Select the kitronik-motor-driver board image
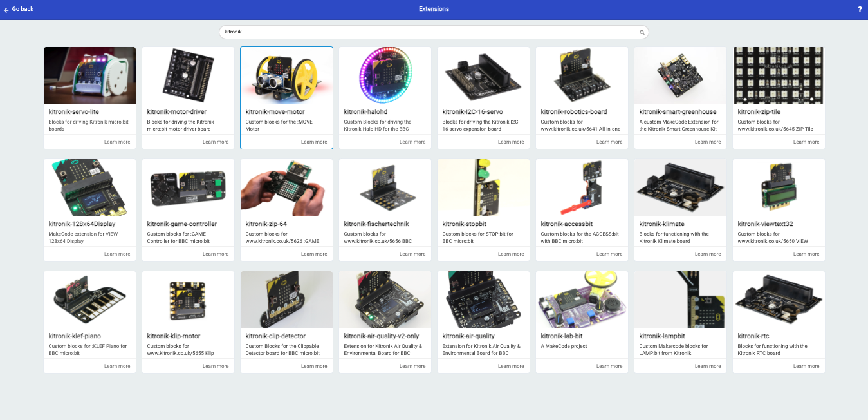 point(189,75)
